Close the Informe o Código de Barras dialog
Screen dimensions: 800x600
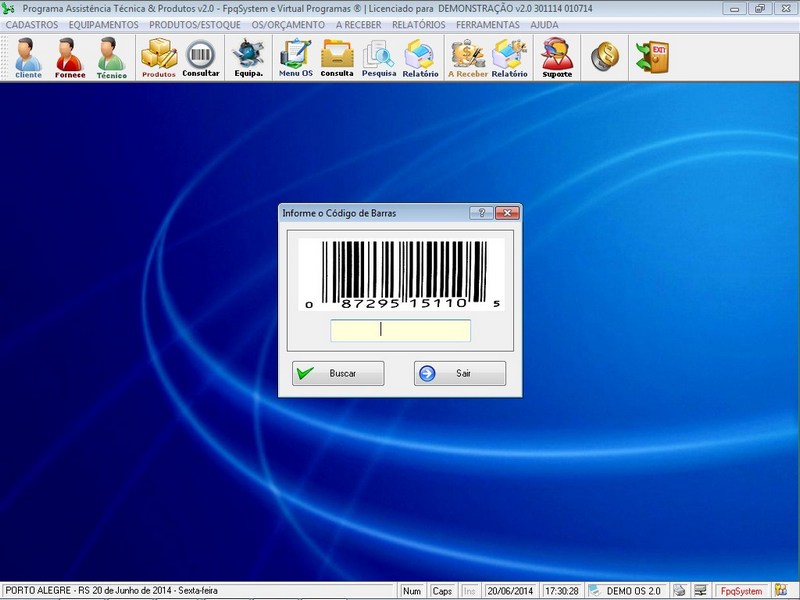[x=507, y=213]
